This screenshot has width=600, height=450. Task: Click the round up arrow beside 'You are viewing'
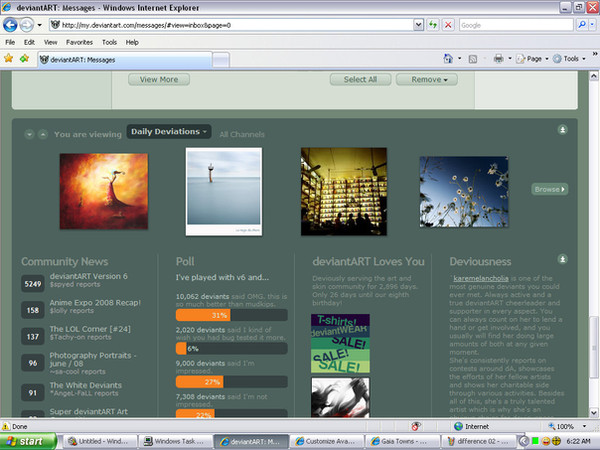43,134
